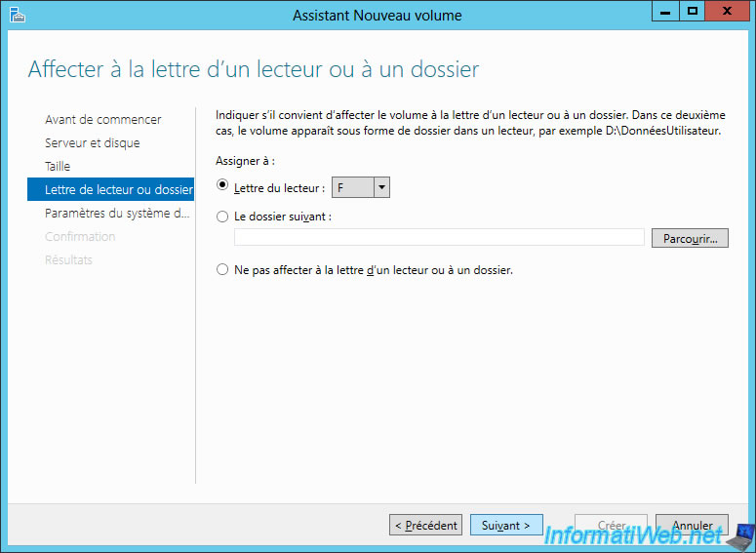Go to 'Avant de commencer' step
The height and width of the screenshot is (553, 756).
(102, 120)
